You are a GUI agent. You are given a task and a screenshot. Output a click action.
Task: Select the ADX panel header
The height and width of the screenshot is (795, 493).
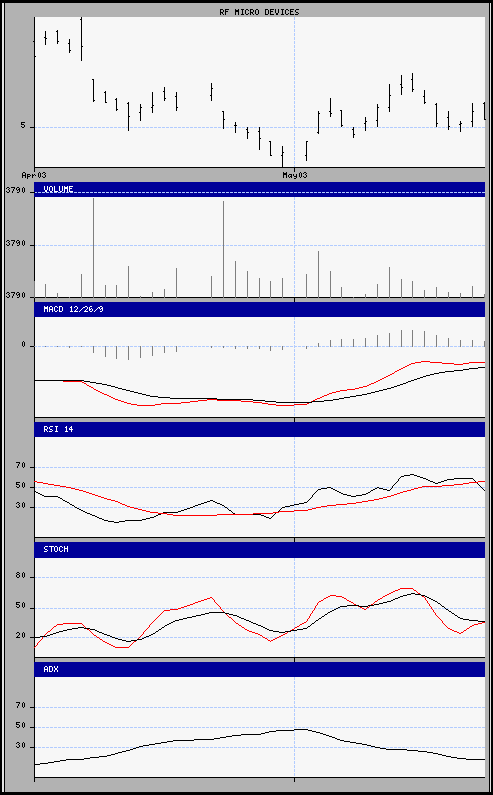[x=260, y=669]
